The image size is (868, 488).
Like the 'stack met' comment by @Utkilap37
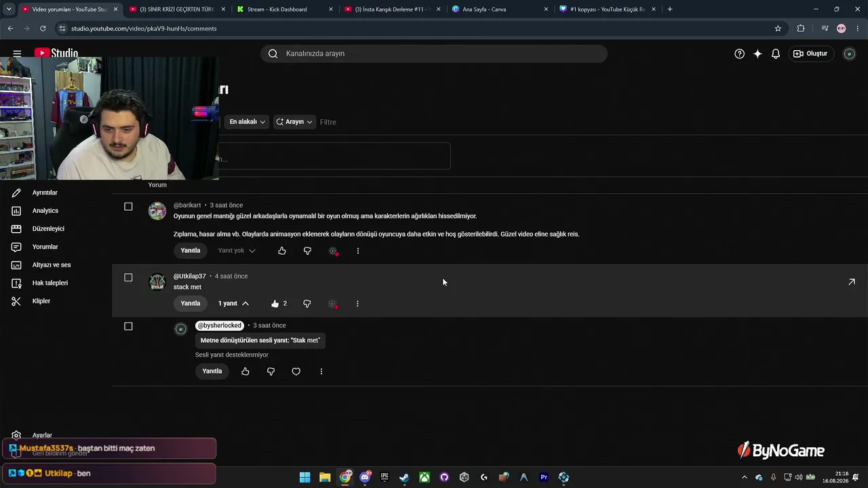pyautogui.click(x=275, y=304)
